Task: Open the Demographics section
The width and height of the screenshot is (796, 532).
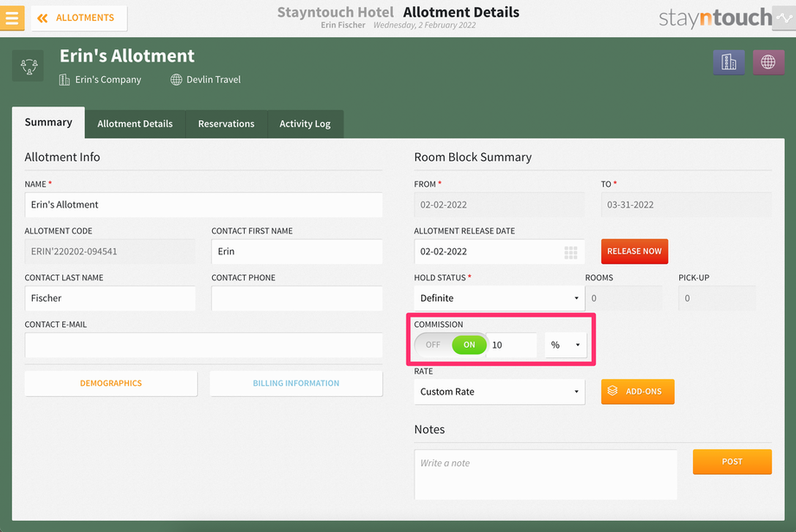Action: (111, 383)
